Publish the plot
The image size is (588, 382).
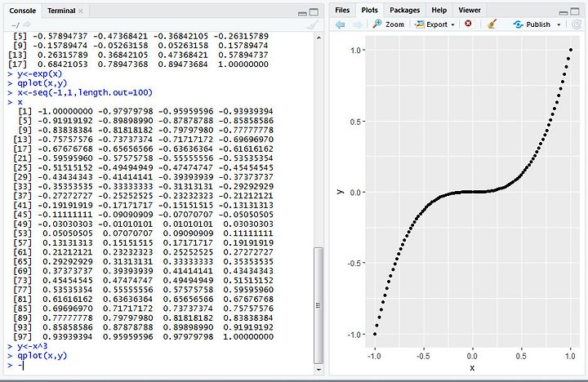(532, 24)
